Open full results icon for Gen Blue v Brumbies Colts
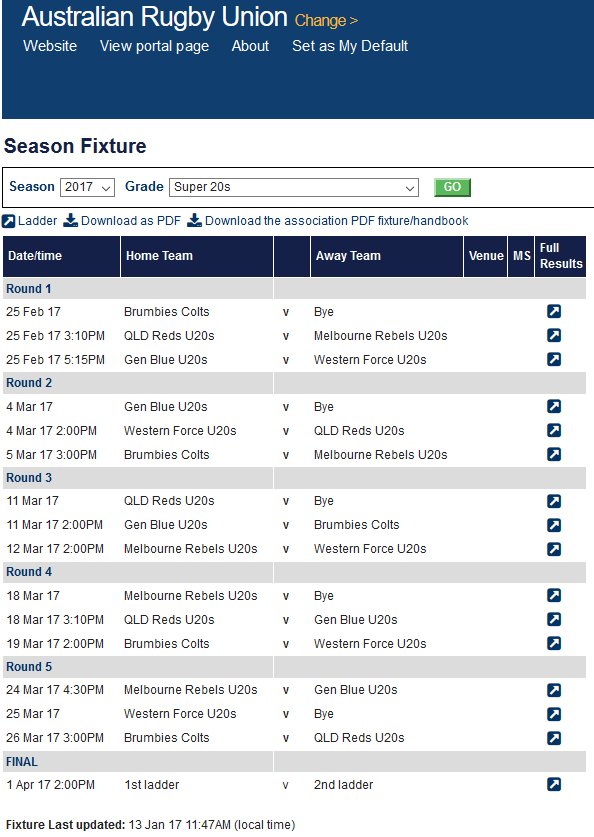This screenshot has height=837, width=594. (554, 525)
